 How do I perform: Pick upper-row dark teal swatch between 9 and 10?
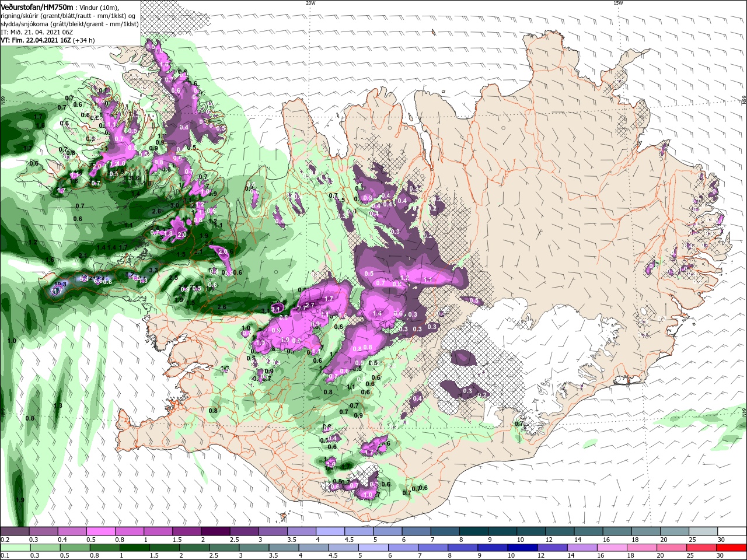[x=502, y=531]
